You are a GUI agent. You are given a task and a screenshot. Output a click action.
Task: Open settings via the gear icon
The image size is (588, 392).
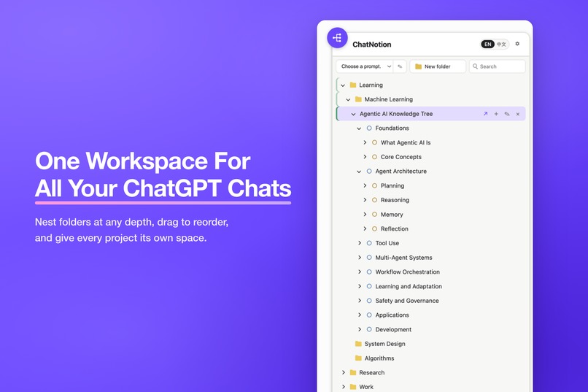pyautogui.click(x=517, y=44)
